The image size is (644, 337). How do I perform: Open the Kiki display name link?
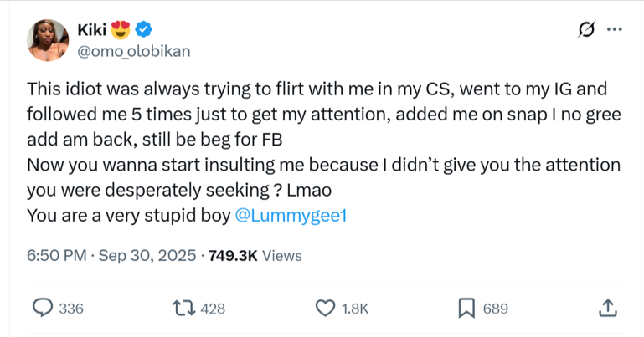point(91,30)
